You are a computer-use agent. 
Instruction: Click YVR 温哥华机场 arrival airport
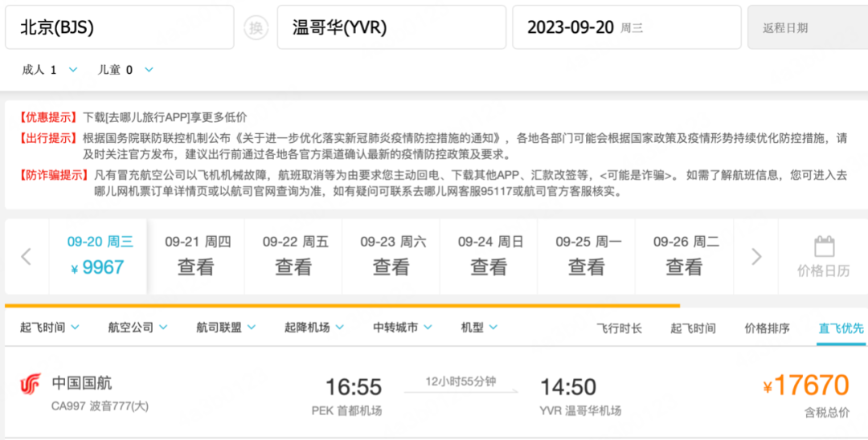point(581,411)
